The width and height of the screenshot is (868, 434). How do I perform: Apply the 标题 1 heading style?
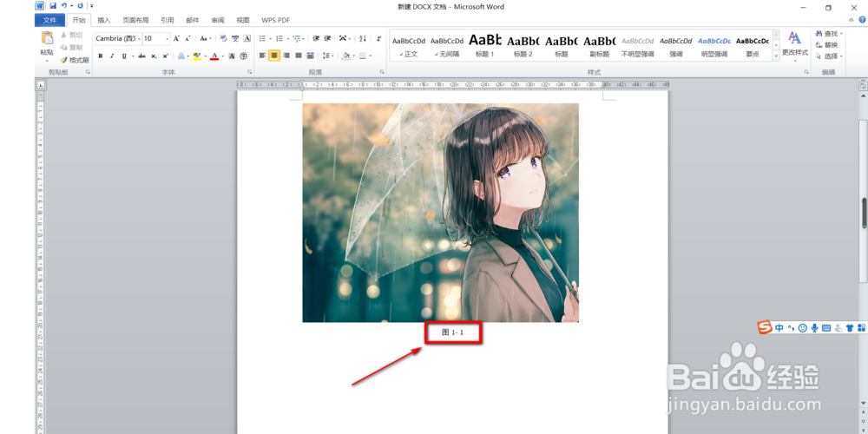tap(484, 46)
